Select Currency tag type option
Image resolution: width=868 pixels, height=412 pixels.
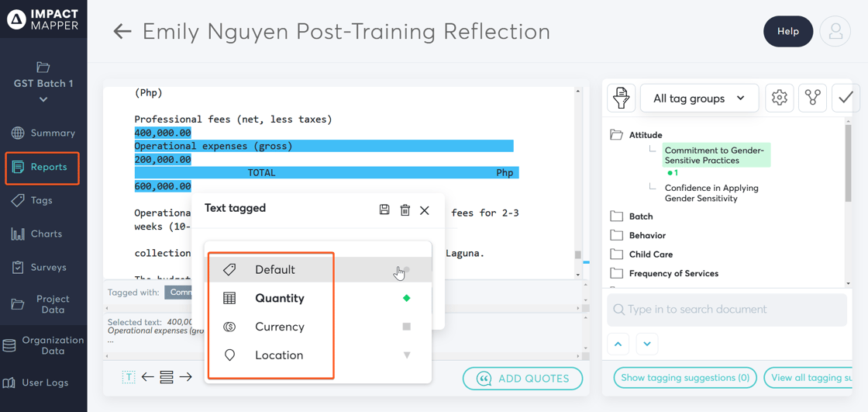pos(280,327)
